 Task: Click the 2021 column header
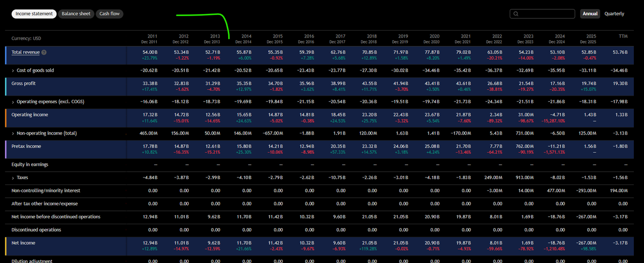[x=464, y=39]
